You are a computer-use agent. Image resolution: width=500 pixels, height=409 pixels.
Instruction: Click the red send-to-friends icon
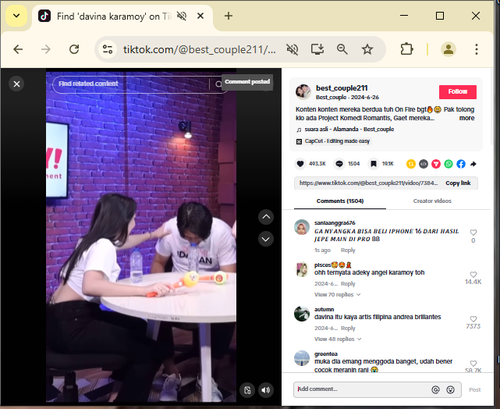pos(436,164)
